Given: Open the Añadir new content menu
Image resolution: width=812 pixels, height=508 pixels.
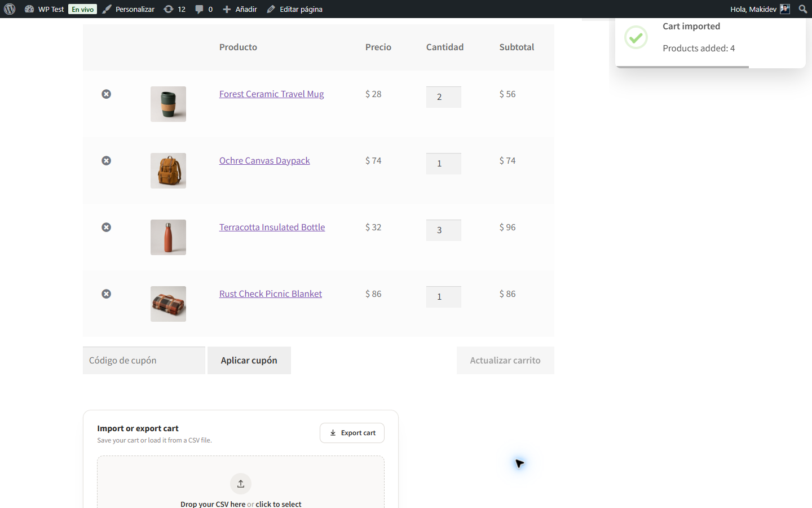Looking at the screenshot, I should point(240,9).
